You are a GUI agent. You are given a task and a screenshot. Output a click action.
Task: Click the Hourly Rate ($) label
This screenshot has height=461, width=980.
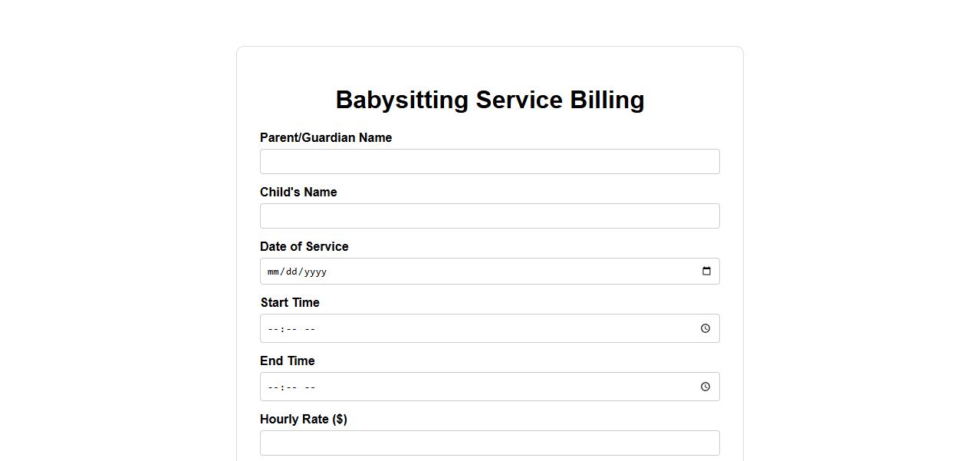(x=304, y=420)
